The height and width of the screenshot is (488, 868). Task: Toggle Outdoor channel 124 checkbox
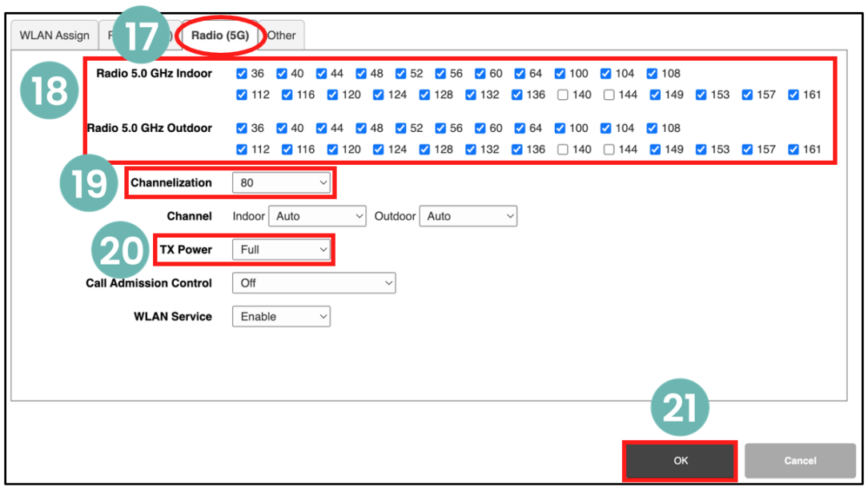click(x=378, y=150)
